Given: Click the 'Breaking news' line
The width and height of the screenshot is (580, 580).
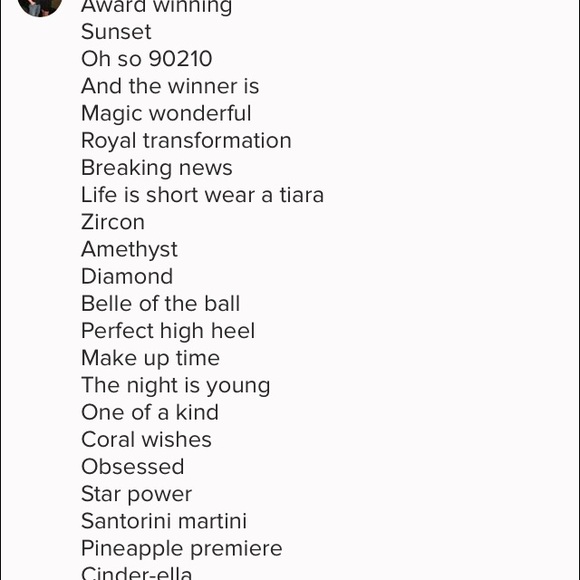Looking at the screenshot, I should pyautogui.click(x=156, y=168).
